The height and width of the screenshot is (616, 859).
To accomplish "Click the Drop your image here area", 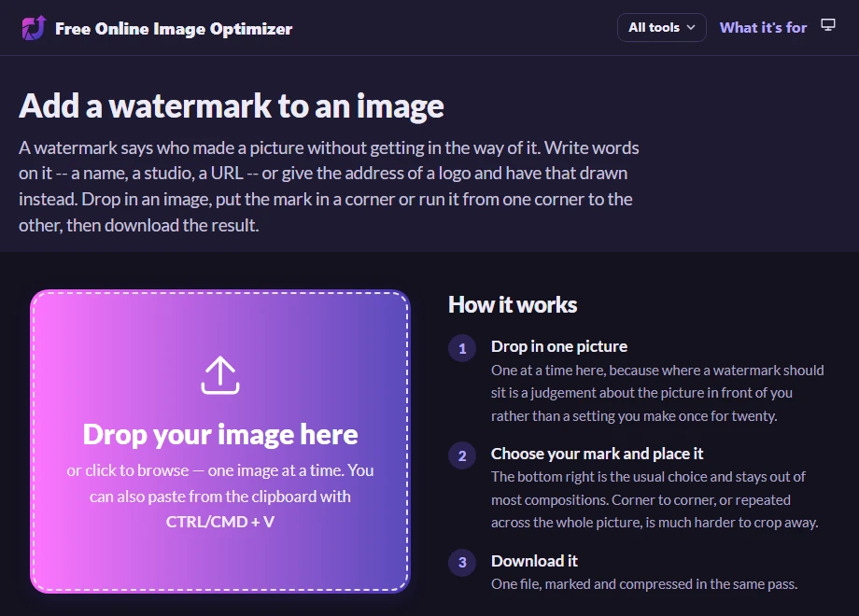I will [220, 441].
